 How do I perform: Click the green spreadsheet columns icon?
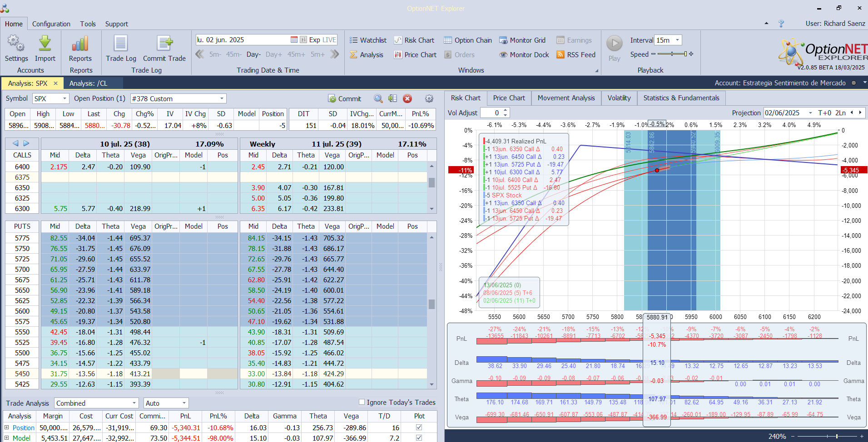[x=392, y=98]
